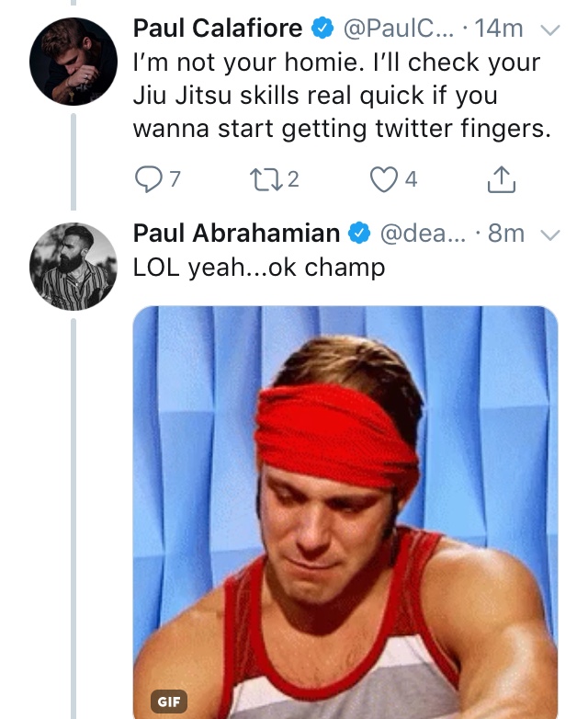
Task: Open the Jiu Jitsu skills tweet text
Action: point(342,96)
